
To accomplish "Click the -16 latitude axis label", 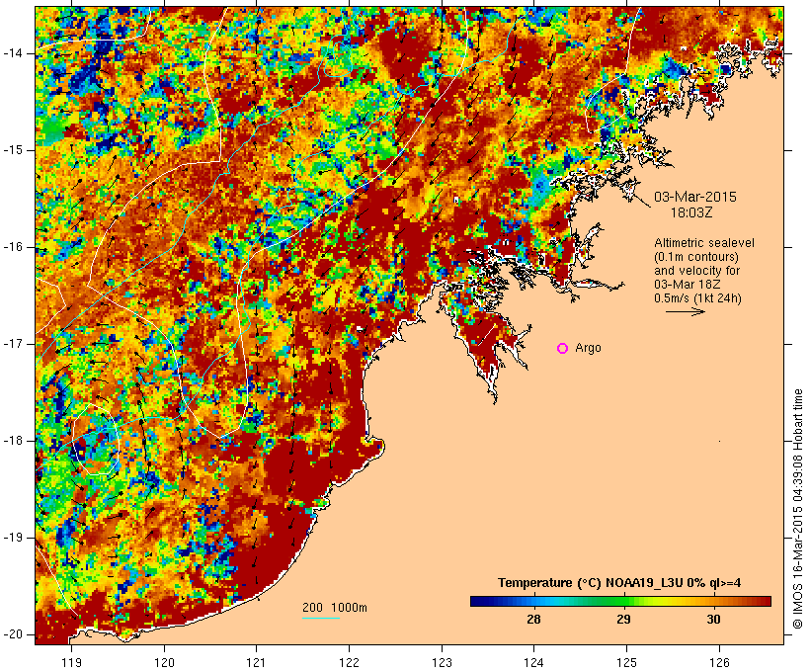I will tap(12, 247).
